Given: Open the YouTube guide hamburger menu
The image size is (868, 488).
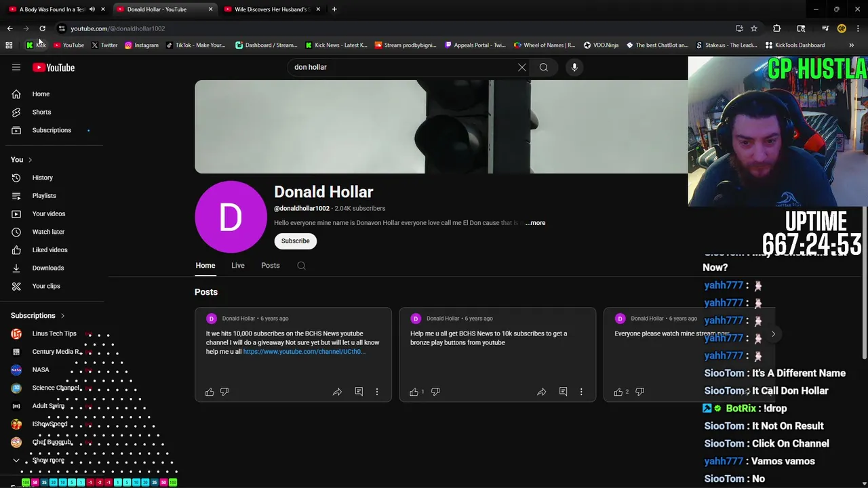Looking at the screenshot, I should 16,67.
